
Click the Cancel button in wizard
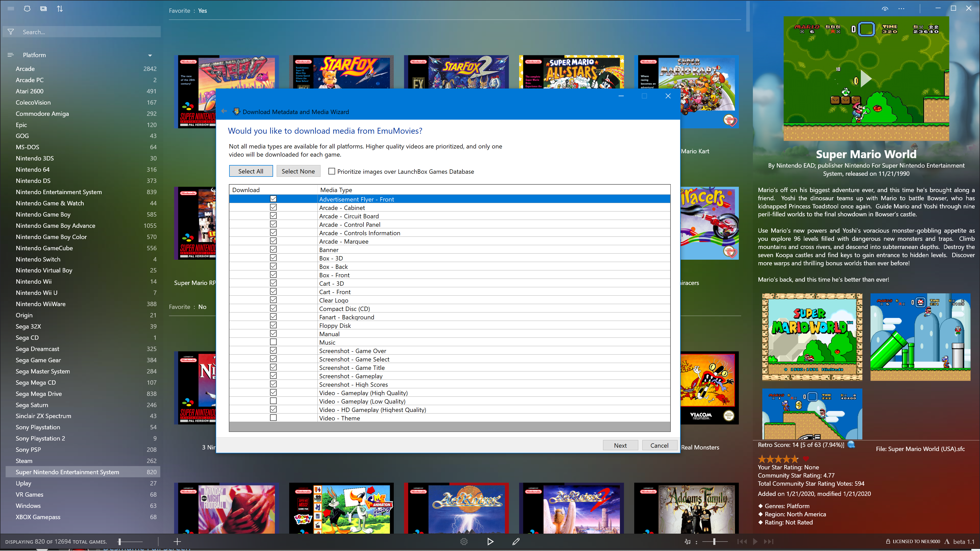point(659,445)
